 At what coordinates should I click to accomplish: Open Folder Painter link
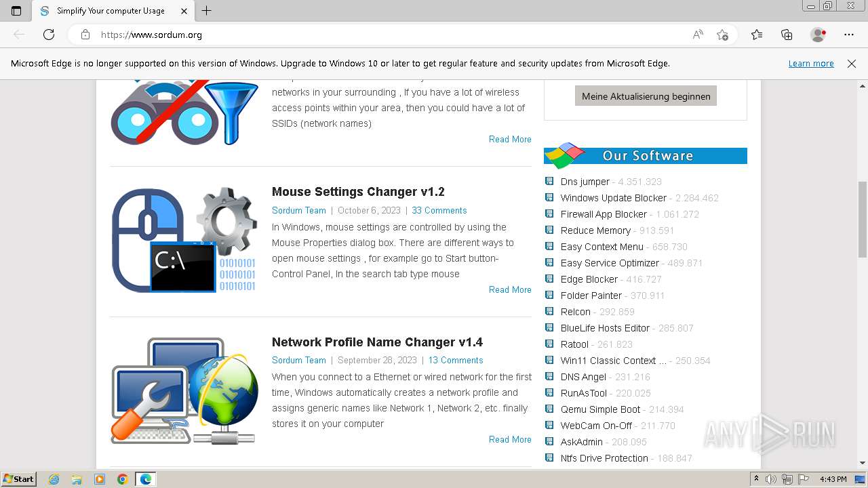tap(591, 296)
